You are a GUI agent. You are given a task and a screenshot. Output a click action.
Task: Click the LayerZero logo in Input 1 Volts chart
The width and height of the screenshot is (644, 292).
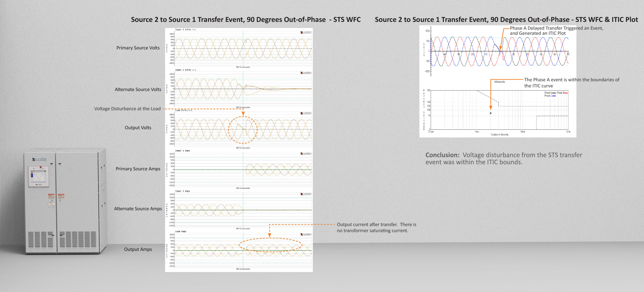coord(306,32)
